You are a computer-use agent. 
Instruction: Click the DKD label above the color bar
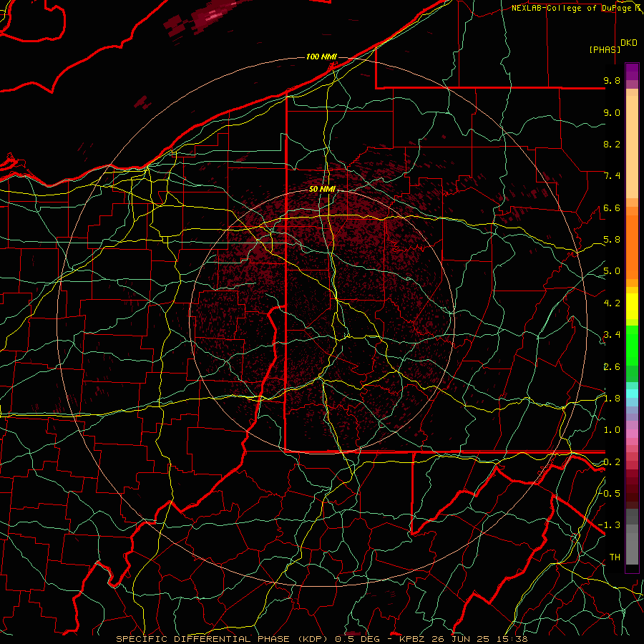click(629, 42)
